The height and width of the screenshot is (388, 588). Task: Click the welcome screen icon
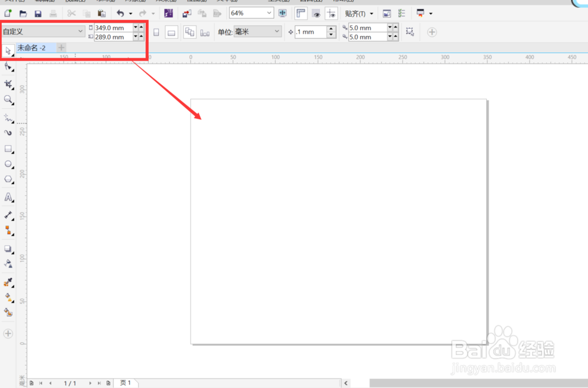(x=387, y=14)
